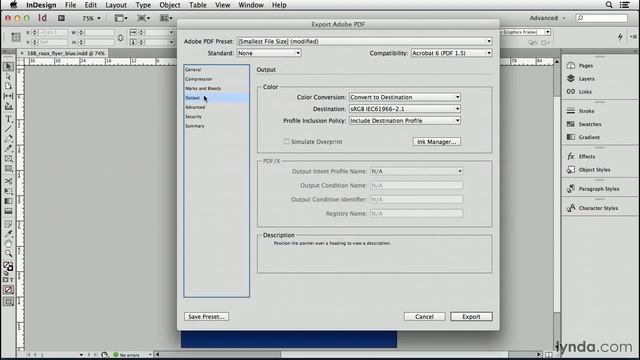The image size is (640, 360).
Task: Click Cancel in the export dialog
Action: tap(424, 317)
